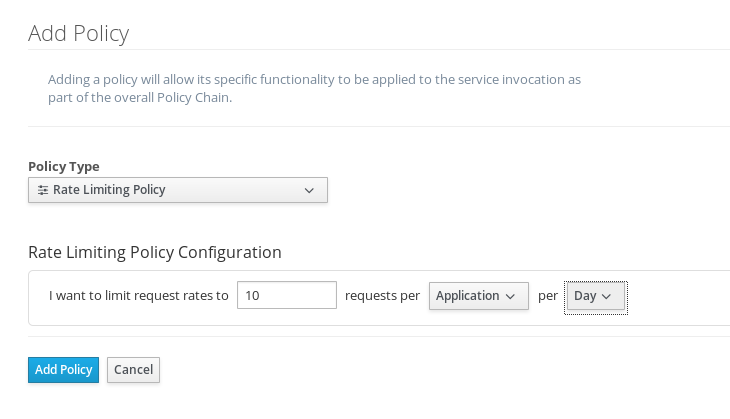The width and height of the screenshot is (730, 419).
Task: Expand the Application granularity dropdown
Action: coord(479,296)
